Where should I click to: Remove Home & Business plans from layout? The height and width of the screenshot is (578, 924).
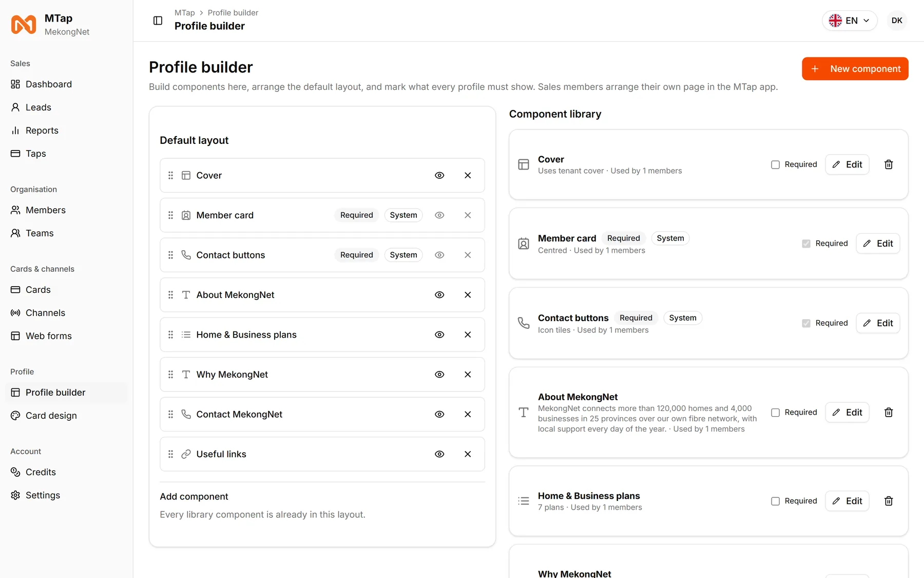(x=468, y=334)
